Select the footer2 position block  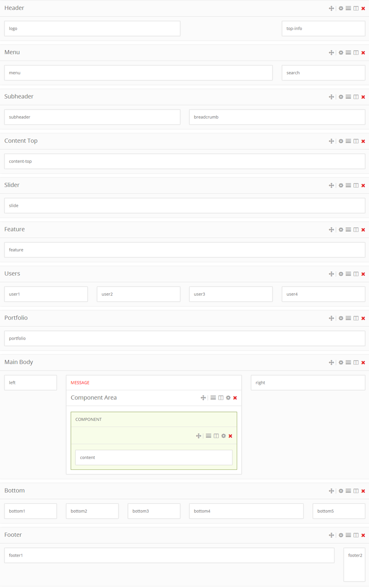pyautogui.click(x=354, y=564)
